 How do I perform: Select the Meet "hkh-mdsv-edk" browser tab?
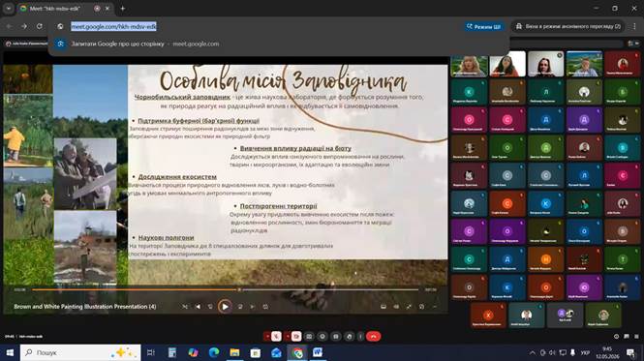[65, 8]
